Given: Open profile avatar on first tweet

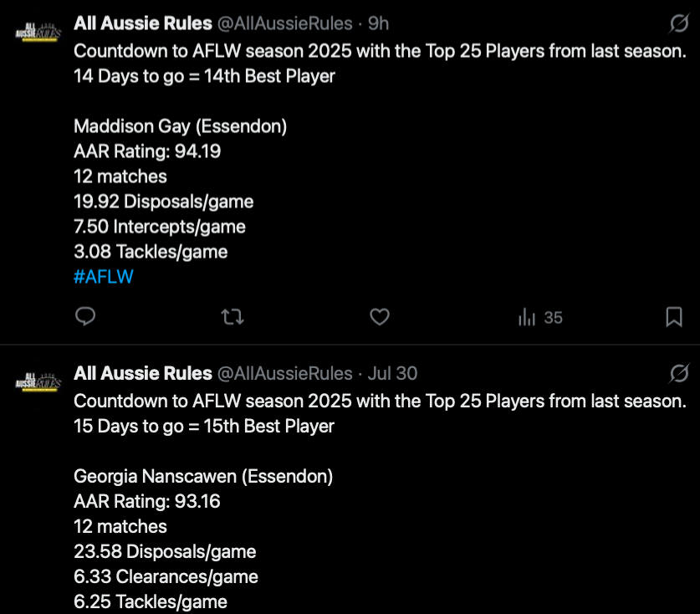Looking at the screenshot, I should pyautogui.click(x=38, y=32).
